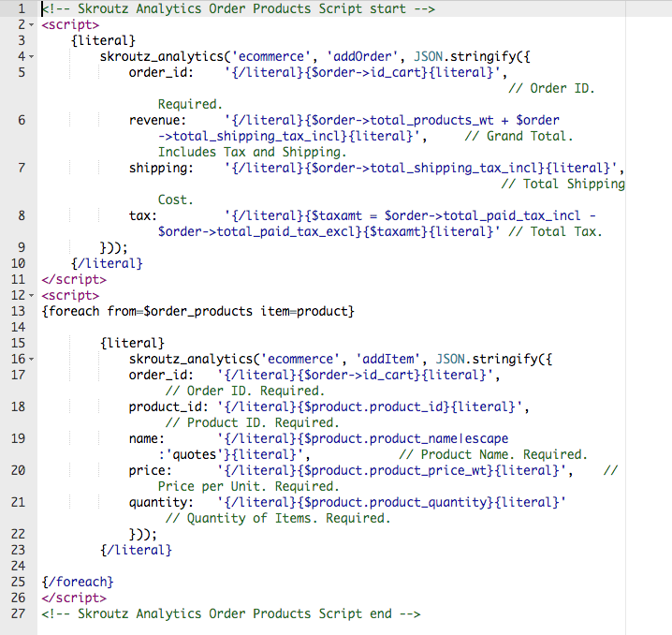
Task: Click "{/literal}" on line 23
Action: pos(136,550)
